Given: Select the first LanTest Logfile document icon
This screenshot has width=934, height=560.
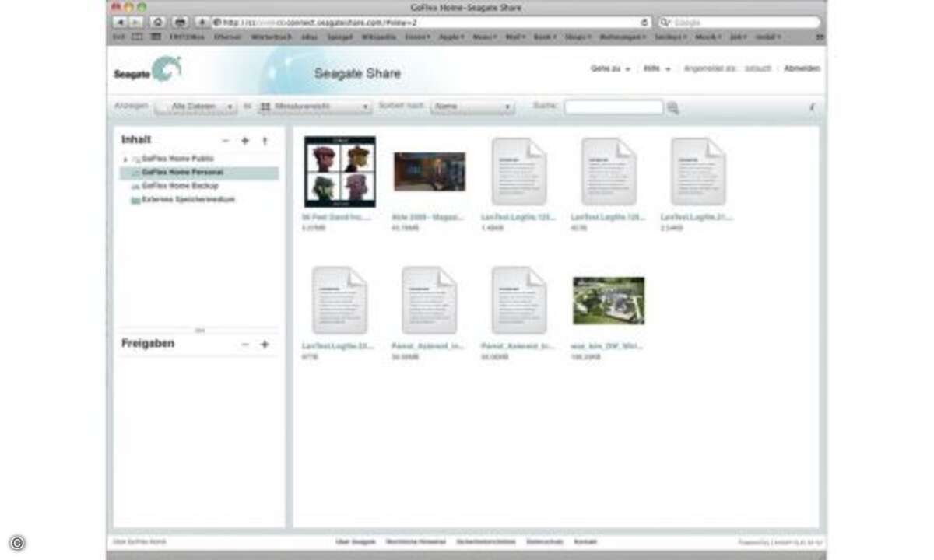Looking at the screenshot, I should click(x=519, y=172).
